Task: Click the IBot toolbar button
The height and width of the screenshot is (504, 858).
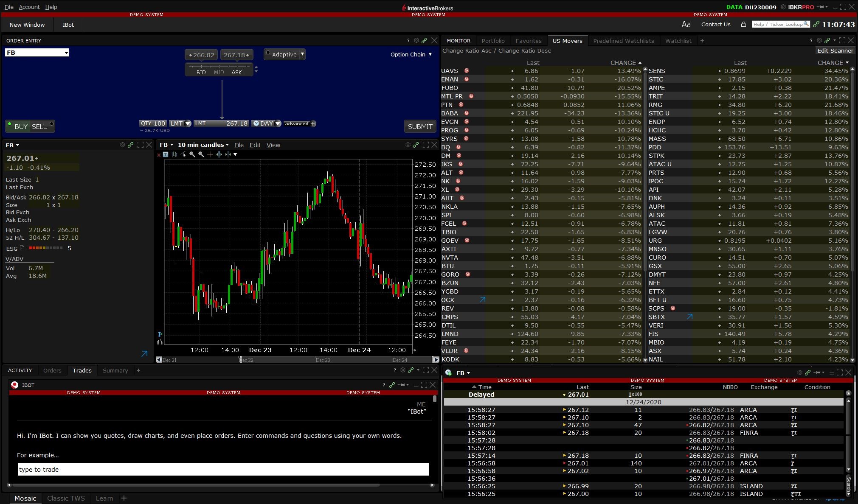Action: point(68,25)
